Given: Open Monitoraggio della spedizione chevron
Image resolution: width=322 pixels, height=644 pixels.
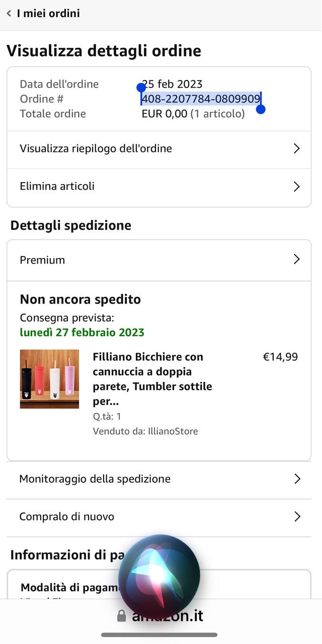Looking at the screenshot, I should tap(297, 479).
